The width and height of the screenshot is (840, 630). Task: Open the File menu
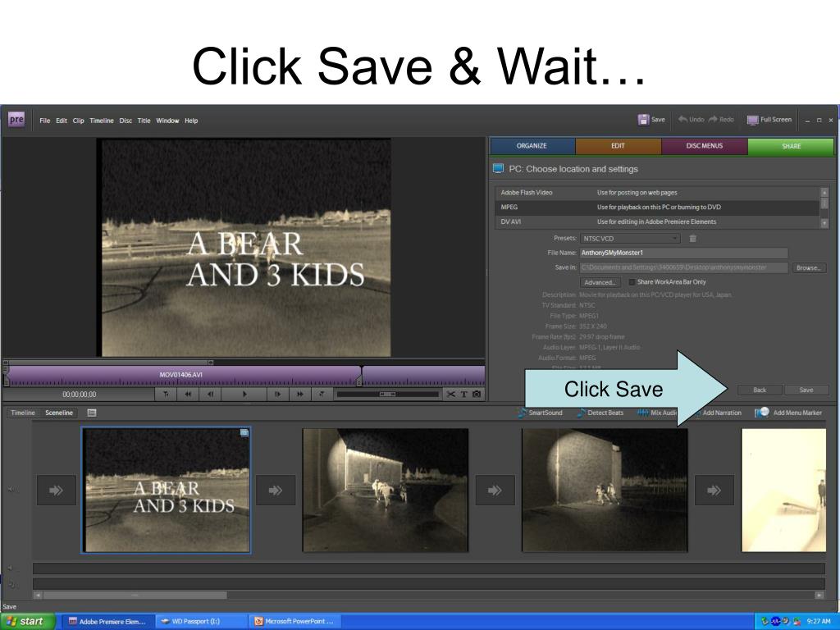pyautogui.click(x=45, y=121)
